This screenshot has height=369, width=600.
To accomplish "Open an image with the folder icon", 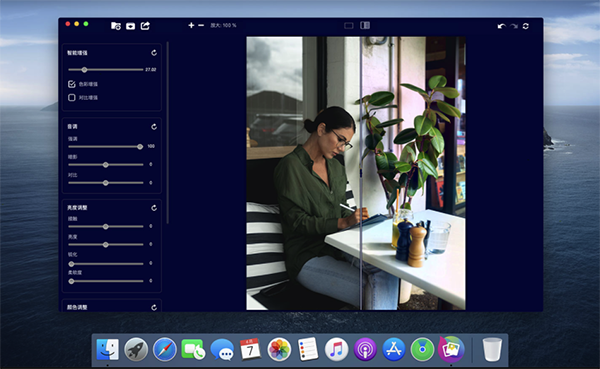I will click(x=116, y=26).
